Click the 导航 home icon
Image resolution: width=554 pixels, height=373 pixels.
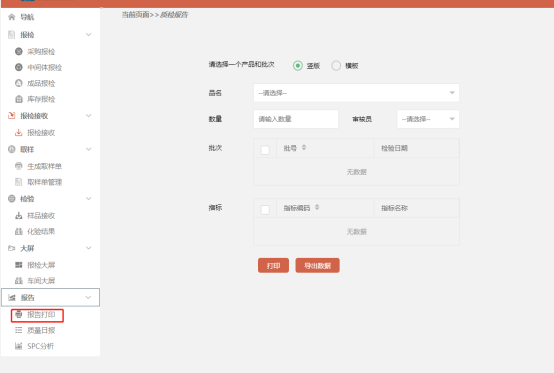(x=12, y=17)
